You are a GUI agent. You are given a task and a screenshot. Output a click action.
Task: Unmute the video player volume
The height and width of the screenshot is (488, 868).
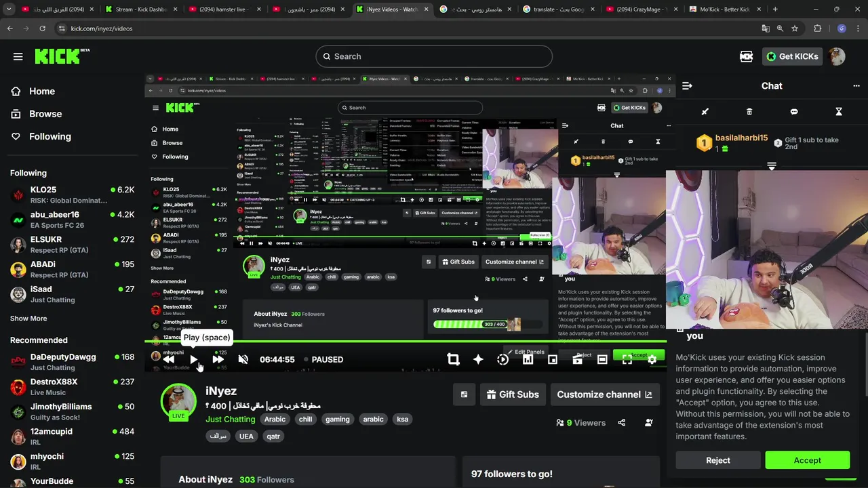[x=243, y=359]
